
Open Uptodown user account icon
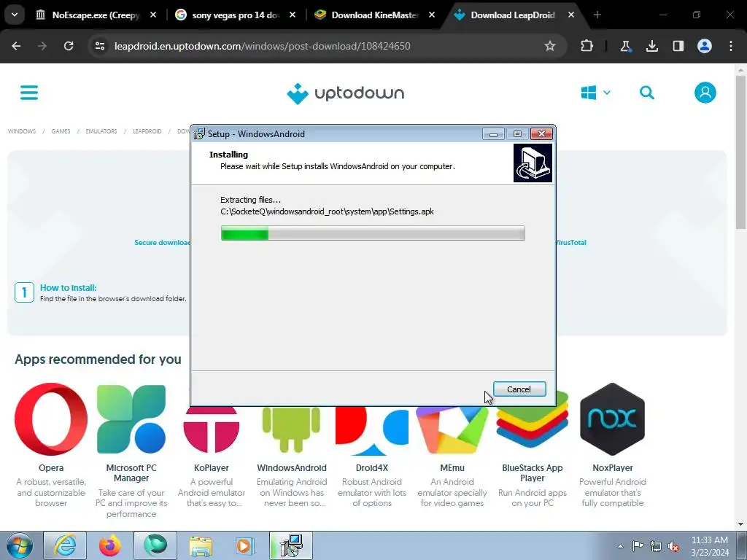pyautogui.click(x=705, y=93)
